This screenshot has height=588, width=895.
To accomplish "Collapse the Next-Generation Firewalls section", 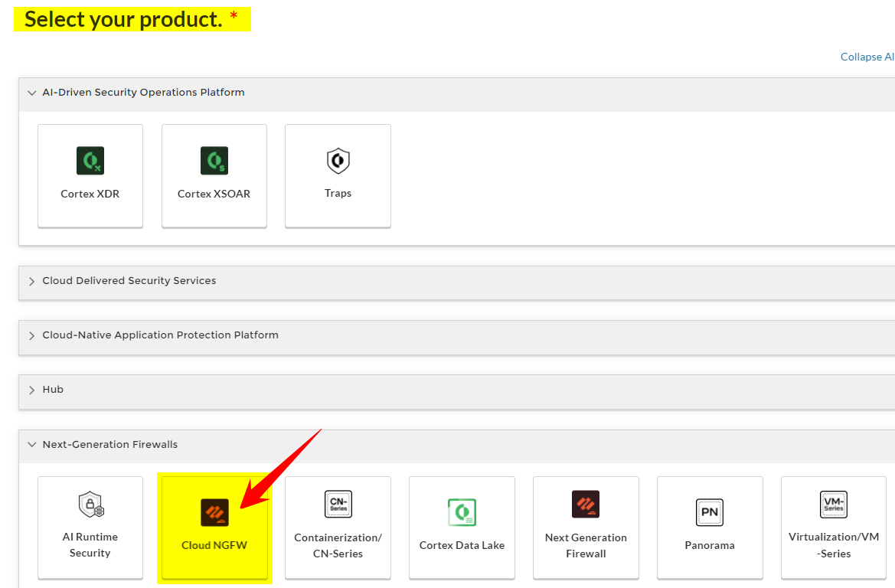I will (x=32, y=445).
